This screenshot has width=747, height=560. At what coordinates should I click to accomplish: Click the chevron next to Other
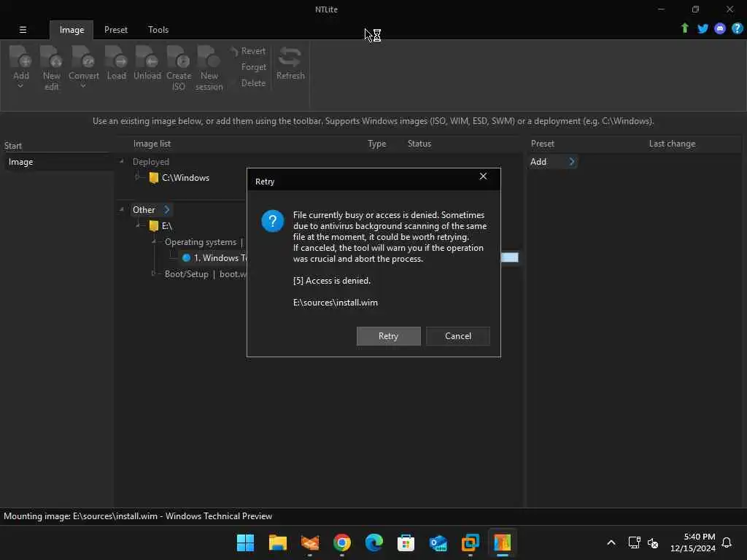point(167,209)
